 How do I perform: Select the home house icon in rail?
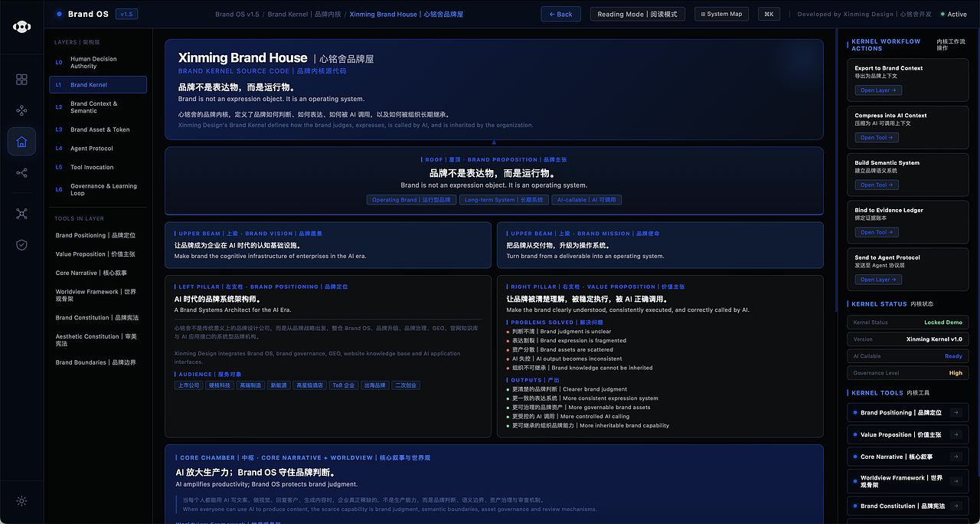[21, 142]
